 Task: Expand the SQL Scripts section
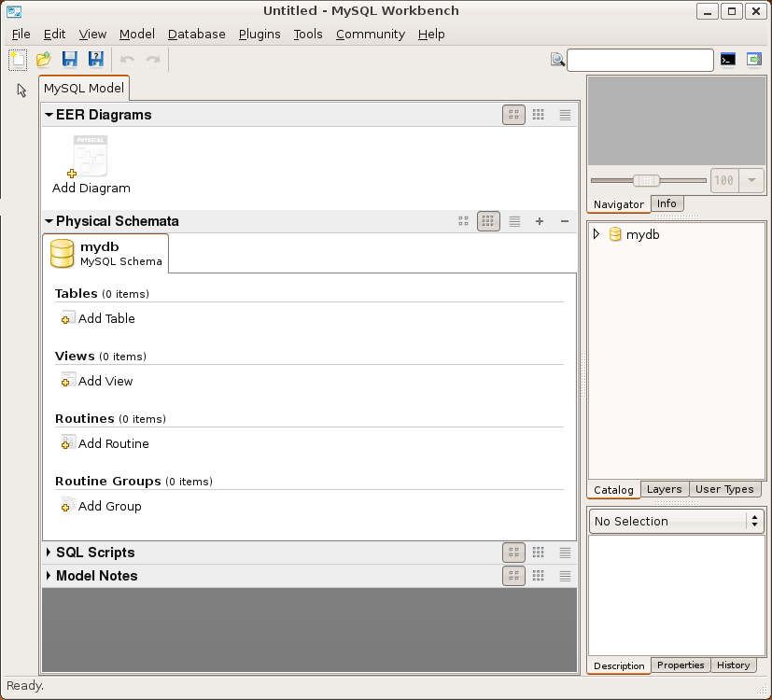coord(49,553)
